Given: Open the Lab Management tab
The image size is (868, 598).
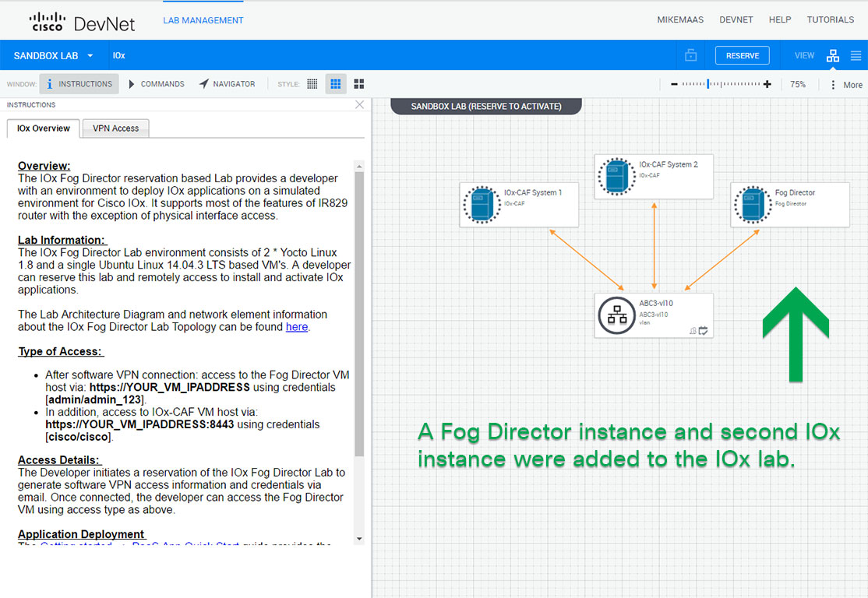Looking at the screenshot, I should point(203,20).
